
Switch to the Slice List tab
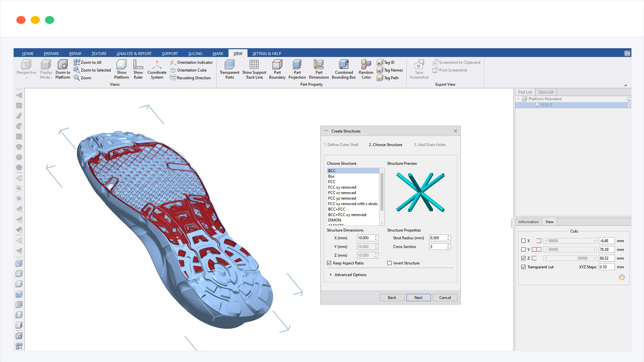546,92
